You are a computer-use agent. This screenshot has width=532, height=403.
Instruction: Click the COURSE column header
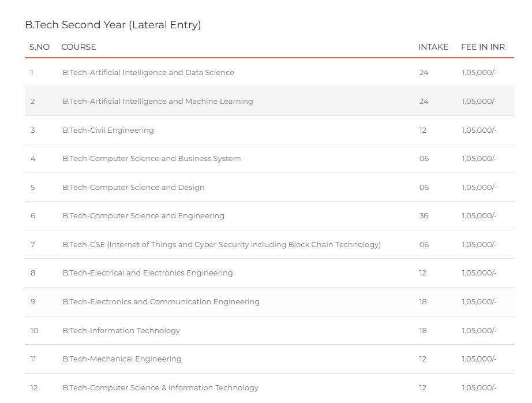point(78,47)
